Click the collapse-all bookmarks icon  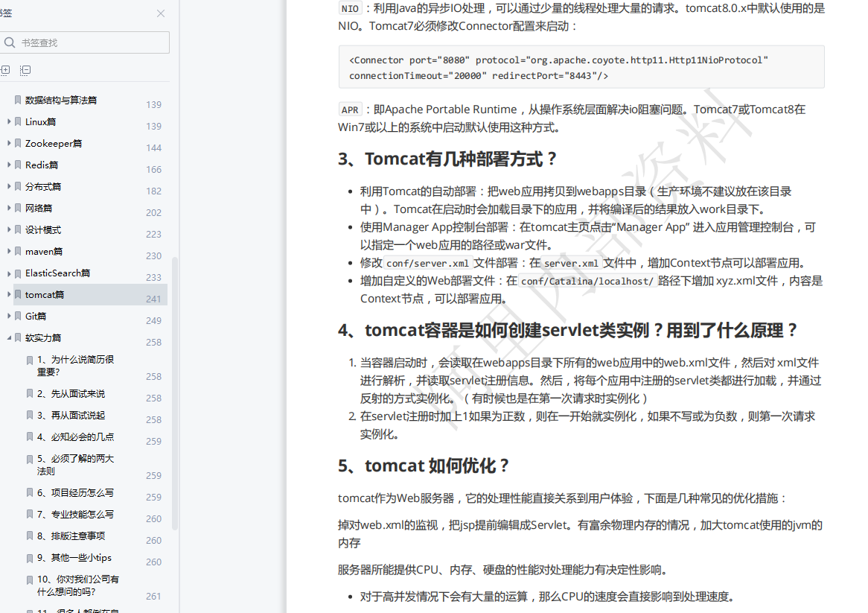click(x=25, y=69)
